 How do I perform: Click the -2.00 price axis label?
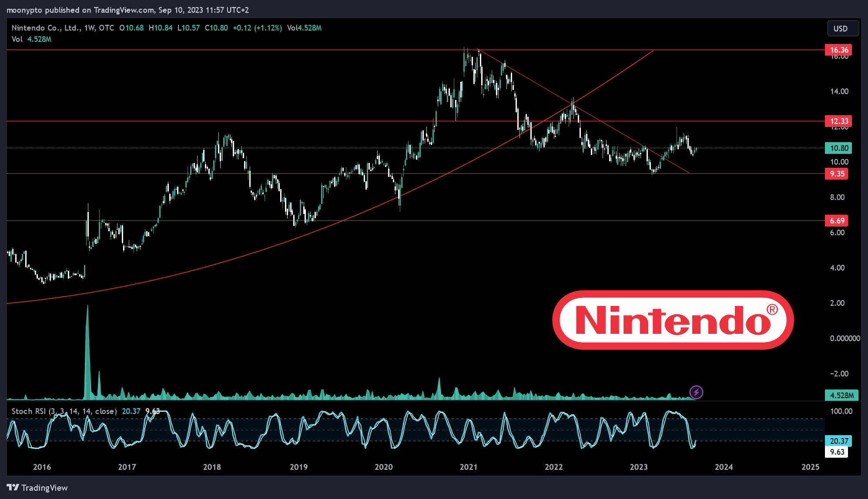tap(839, 374)
